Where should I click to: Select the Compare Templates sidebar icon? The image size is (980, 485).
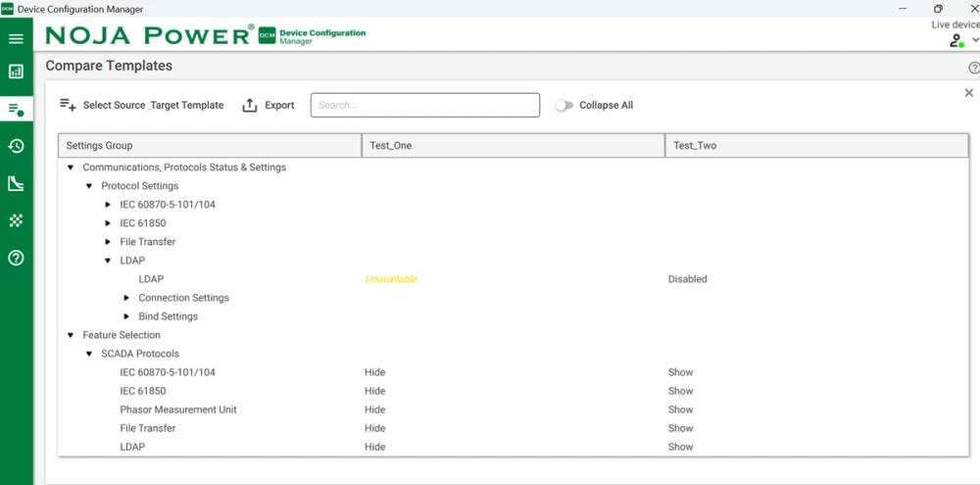point(17,110)
